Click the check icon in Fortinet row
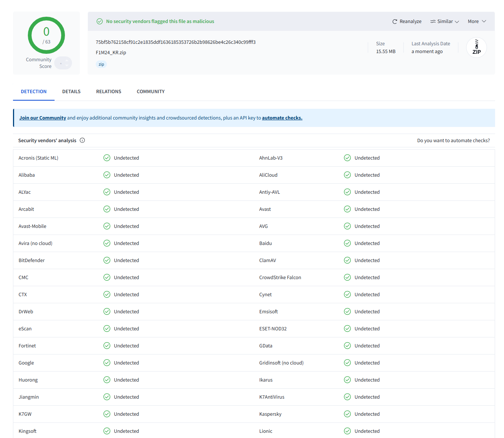This screenshot has height=438, width=504. pyautogui.click(x=107, y=346)
